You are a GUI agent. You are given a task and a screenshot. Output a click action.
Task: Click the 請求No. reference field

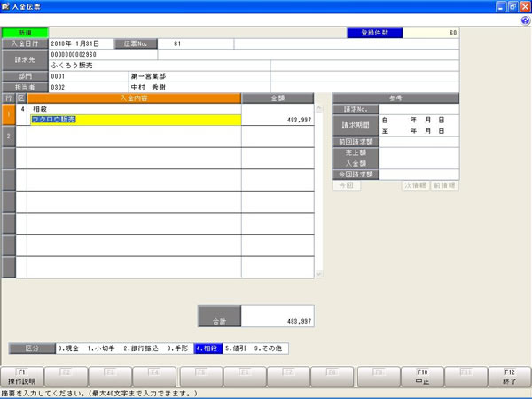tap(419, 109)
